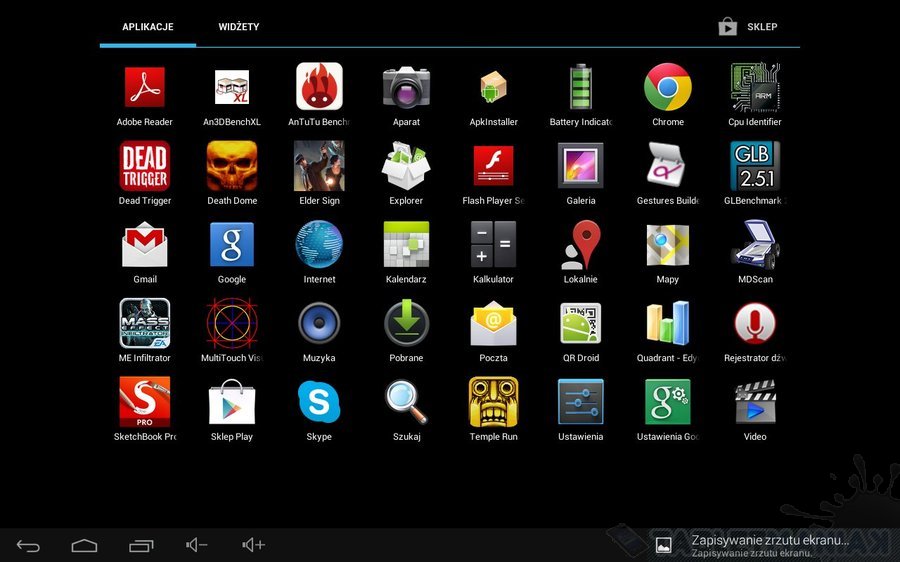900x562 pixels.
Task: Open the Aparat camera app
Action: (406, 87)
